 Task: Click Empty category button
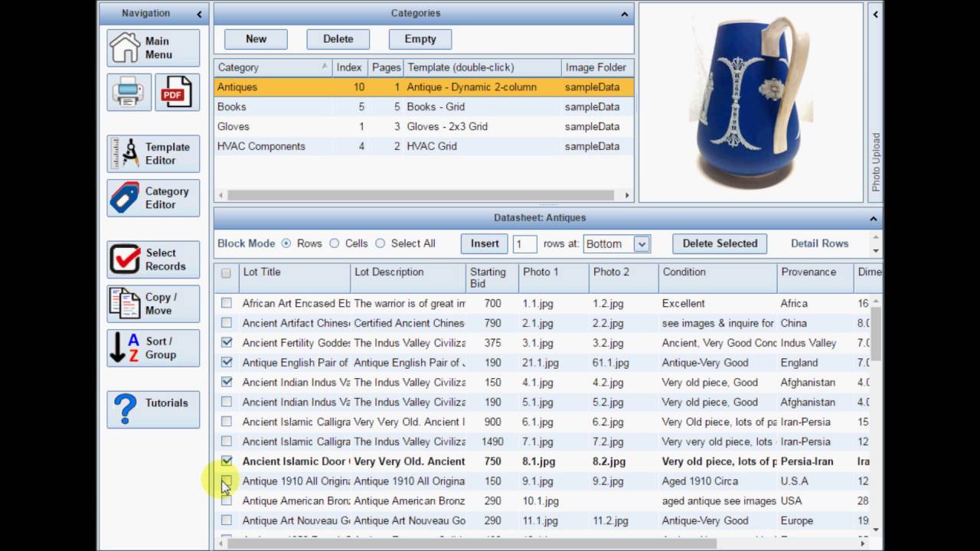click(420, 39)
